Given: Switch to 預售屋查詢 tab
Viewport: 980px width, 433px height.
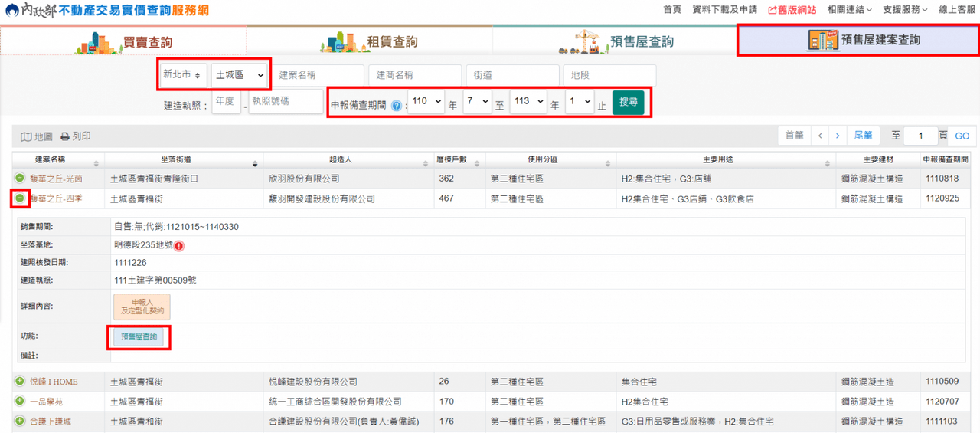Looking at the screenshot, I should tap(615, 41).
